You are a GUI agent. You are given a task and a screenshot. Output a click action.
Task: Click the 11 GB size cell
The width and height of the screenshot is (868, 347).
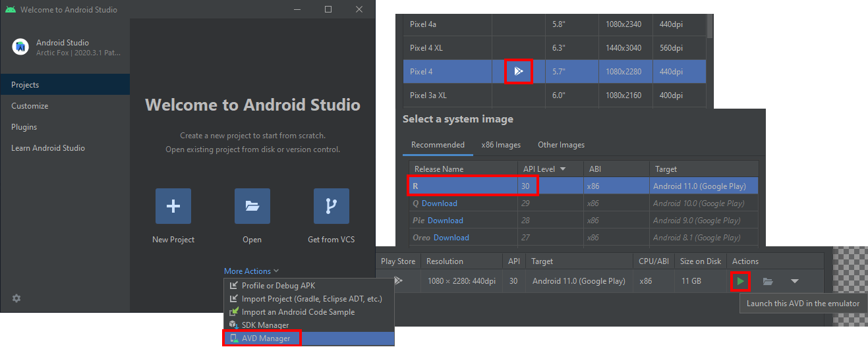pos(692,281)
